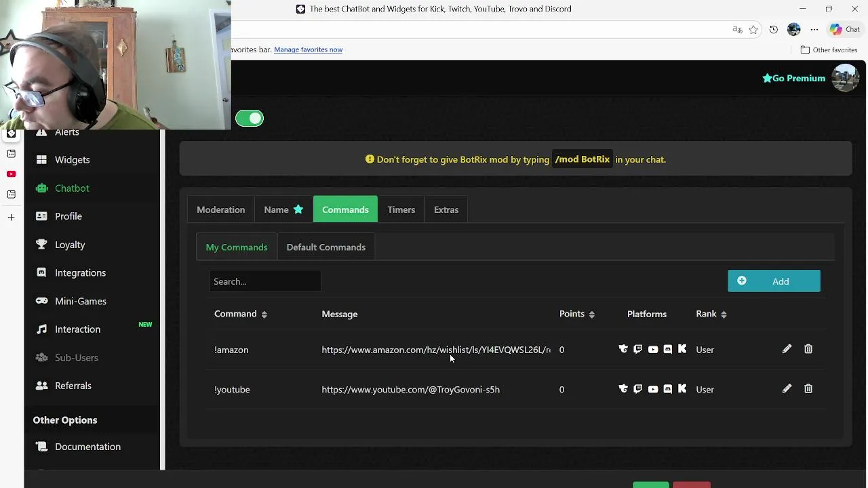The height and width of the screenshot is (488, 868).
Task: Open the Widgets sidebar section
Action: pyautogui.click(x=72, y=160)
